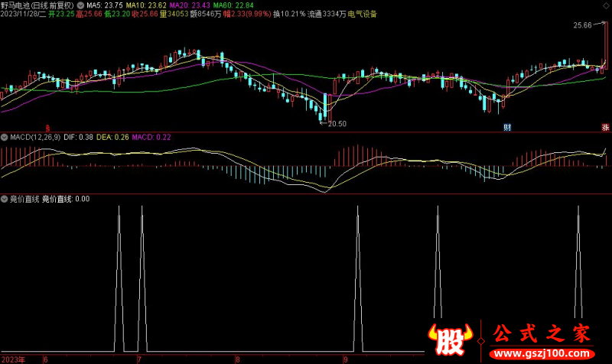Click the 20.50 low price annotation

(337, 124)
